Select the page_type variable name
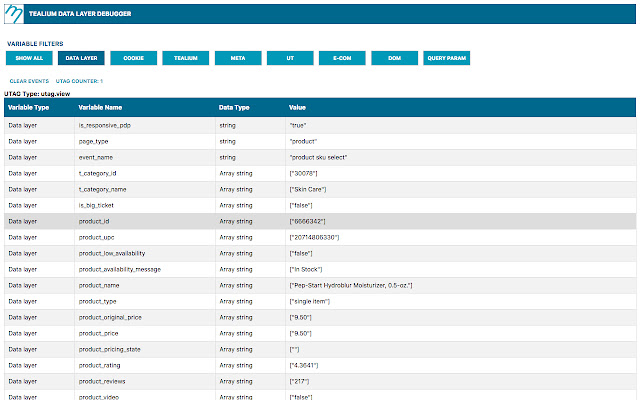 [93, 141]
